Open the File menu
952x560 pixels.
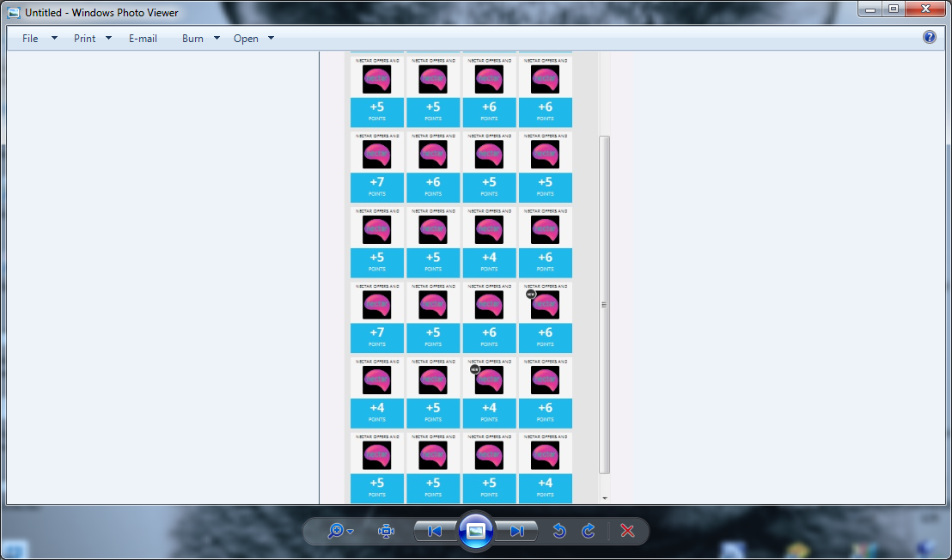(x=30, y=39)
